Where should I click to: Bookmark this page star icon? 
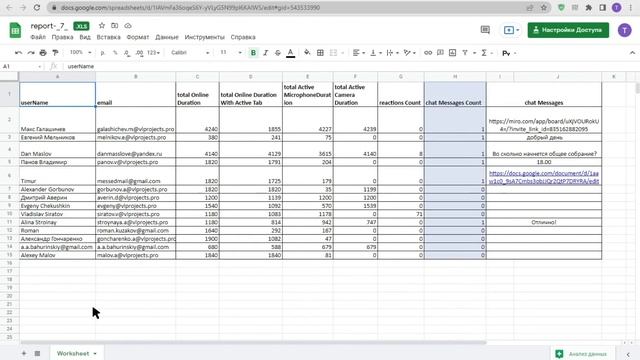[544, 7]
